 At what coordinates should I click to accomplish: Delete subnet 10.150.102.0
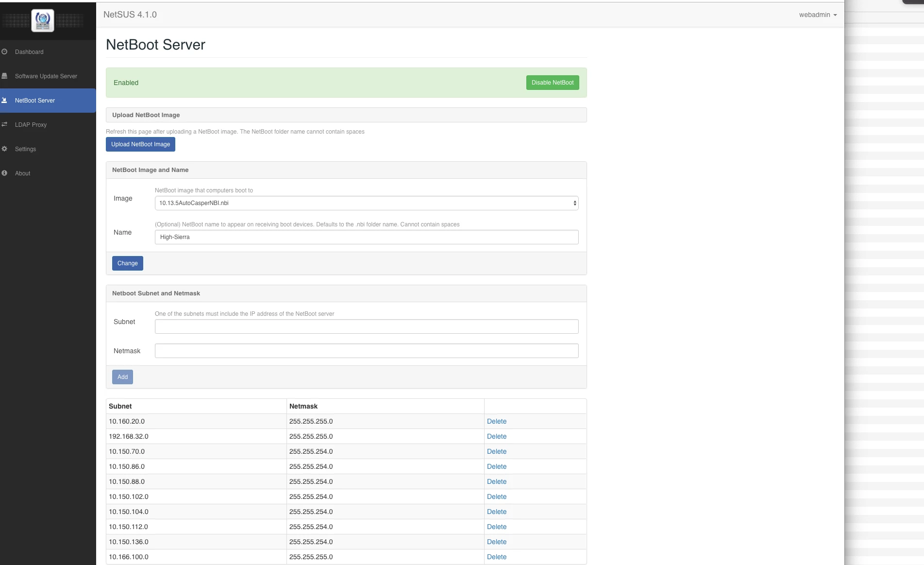pos(497,497)
